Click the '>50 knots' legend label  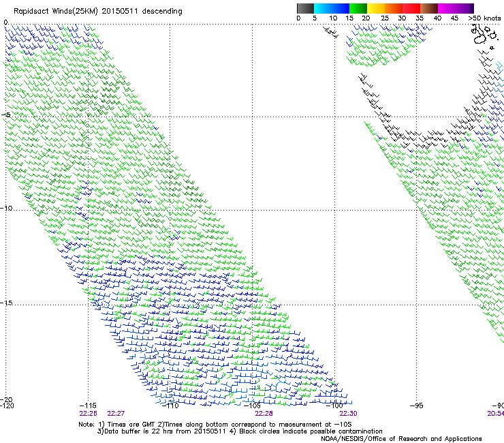click(x=484, y=18)
